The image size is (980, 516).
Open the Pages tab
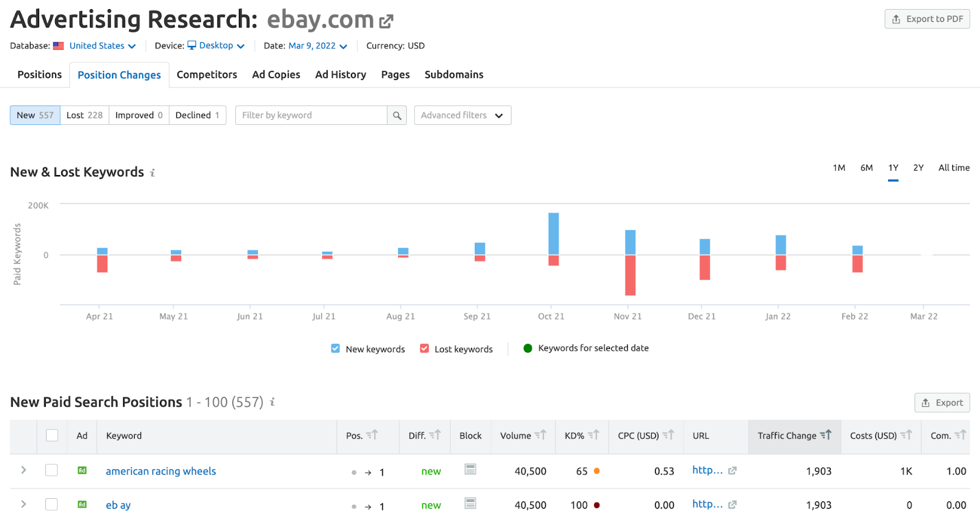tap(396, 75)
